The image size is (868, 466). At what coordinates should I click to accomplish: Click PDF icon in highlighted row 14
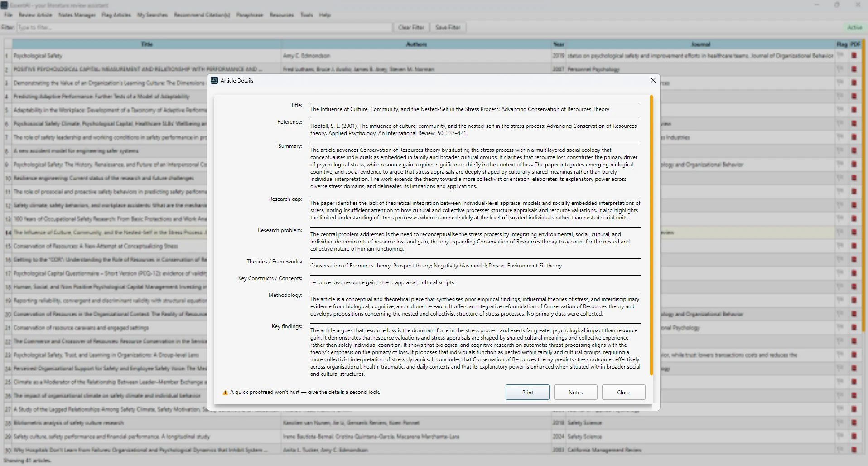click(854, 233)
